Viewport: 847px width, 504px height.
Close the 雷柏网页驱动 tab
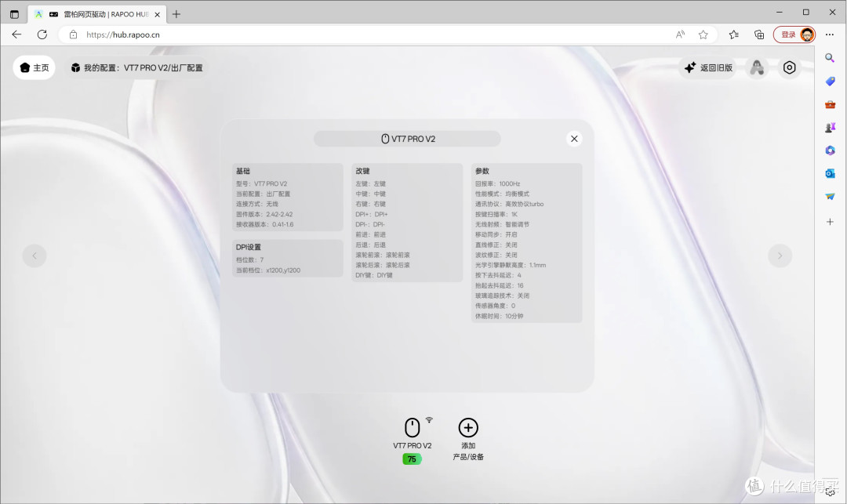click(157, 15)
